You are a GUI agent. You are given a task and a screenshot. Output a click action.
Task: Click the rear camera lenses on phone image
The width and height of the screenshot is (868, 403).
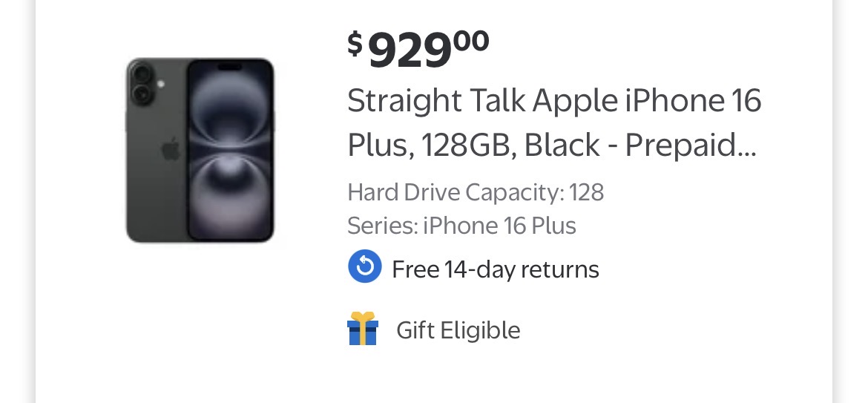[x=142, y=84]
